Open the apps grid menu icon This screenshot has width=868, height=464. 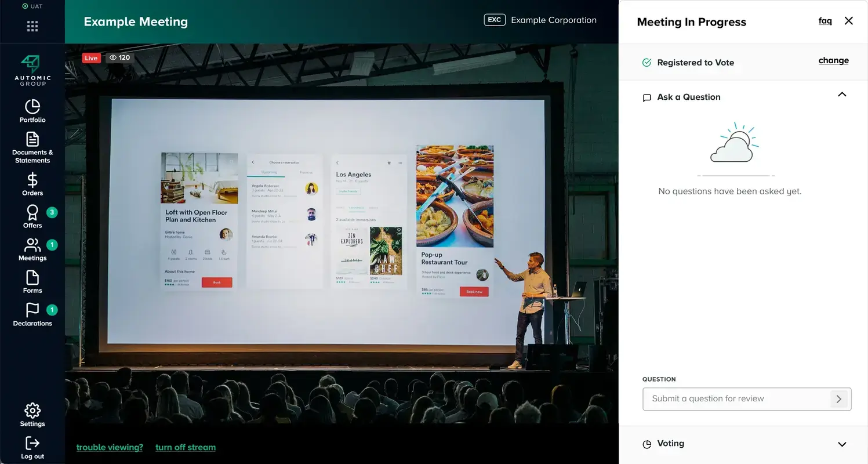[x=32, y=26]
